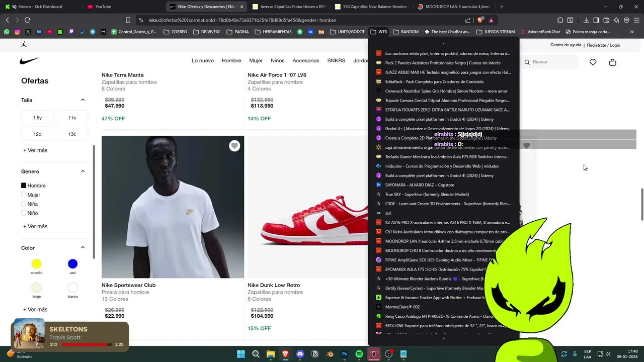Open Nike Terra Manta product link

(122, 75)
